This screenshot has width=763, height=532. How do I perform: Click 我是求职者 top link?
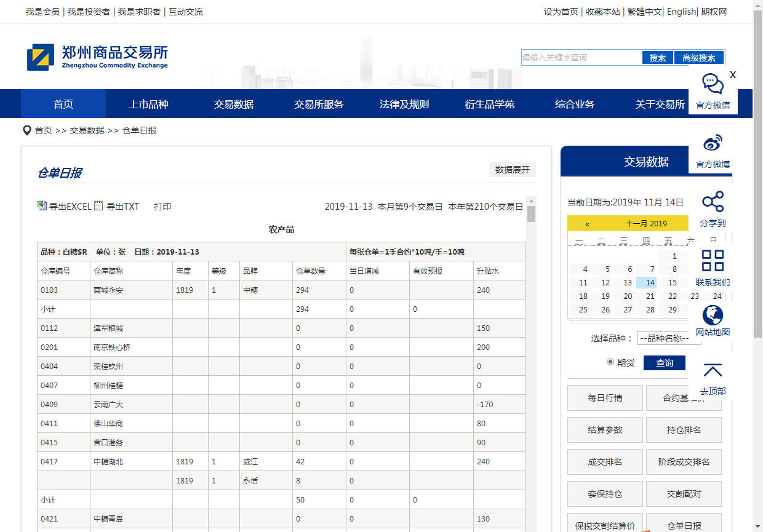139,12
